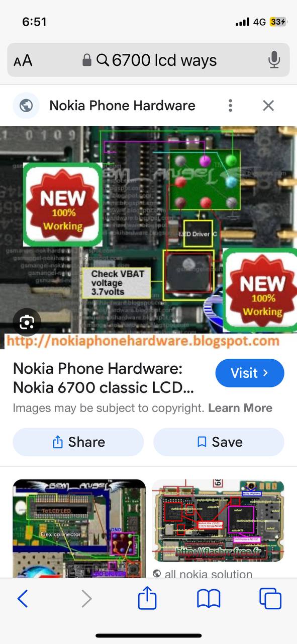Show all open tabs in Safari
This screenshot has height=644, width=297.
270,599
